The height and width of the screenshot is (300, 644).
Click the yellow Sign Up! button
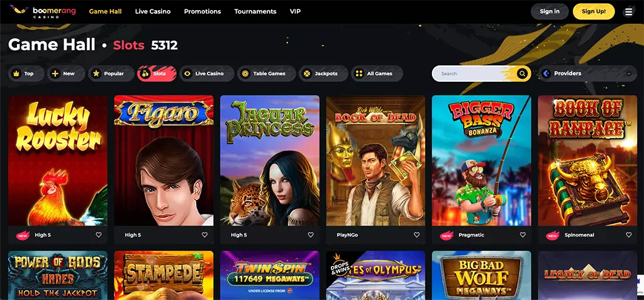tap(594, 11)
